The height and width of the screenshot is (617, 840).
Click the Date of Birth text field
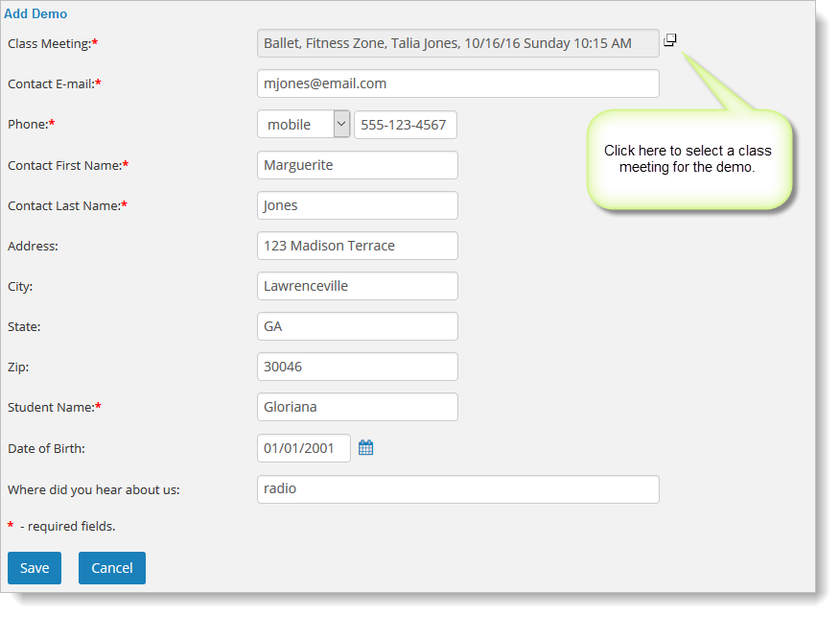(x=303, y=448)
